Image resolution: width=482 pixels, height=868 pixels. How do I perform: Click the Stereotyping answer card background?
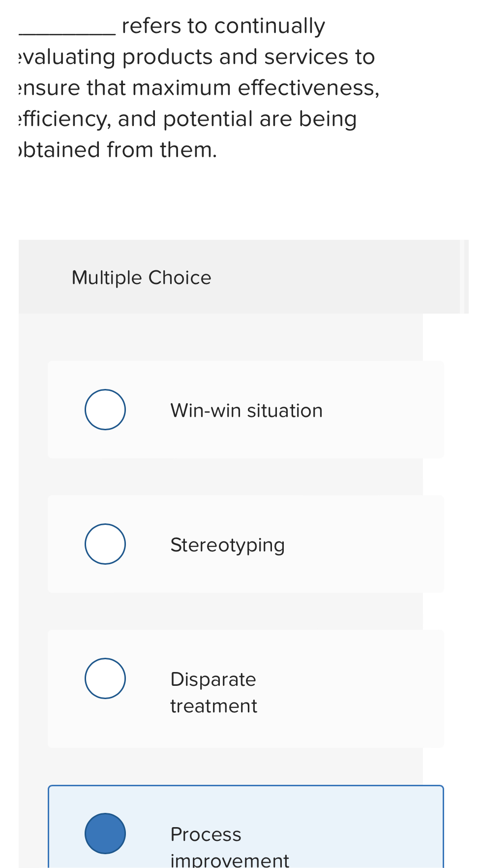point(246,544)
